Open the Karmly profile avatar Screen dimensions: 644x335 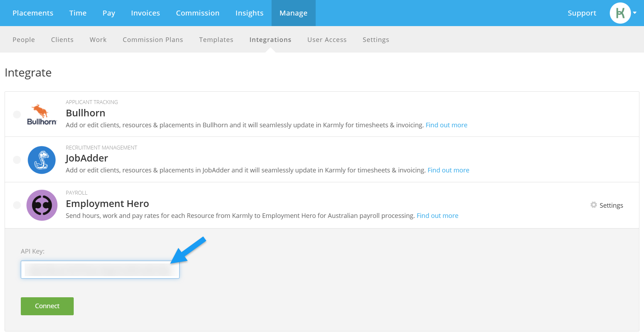620,13
